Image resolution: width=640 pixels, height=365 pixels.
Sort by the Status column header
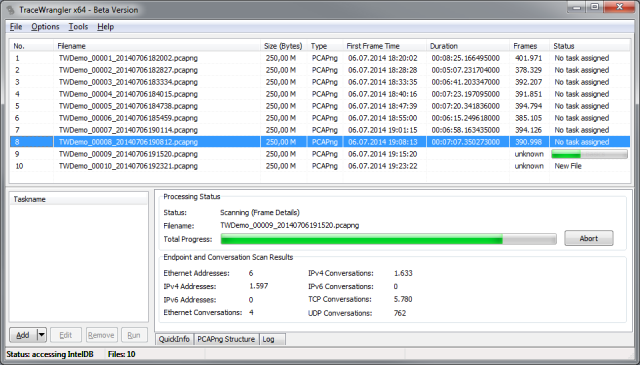coord(590,46)
